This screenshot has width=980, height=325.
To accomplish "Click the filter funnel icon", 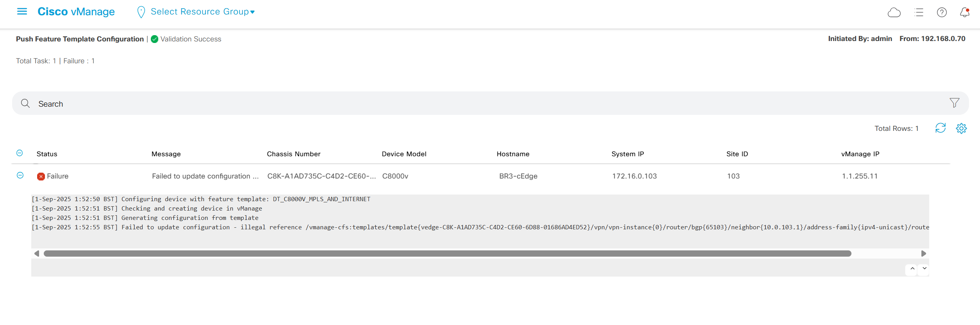I will pos(954,103).
